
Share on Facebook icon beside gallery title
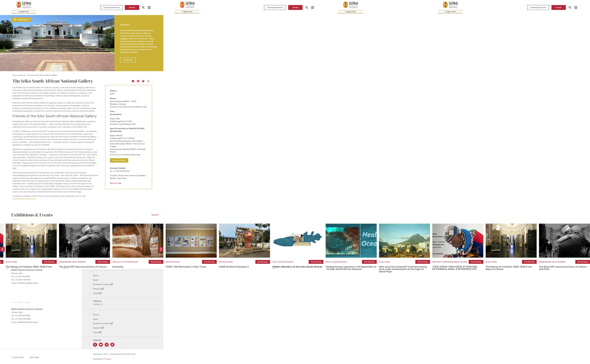pyautogui.click(x=138, y=81)
